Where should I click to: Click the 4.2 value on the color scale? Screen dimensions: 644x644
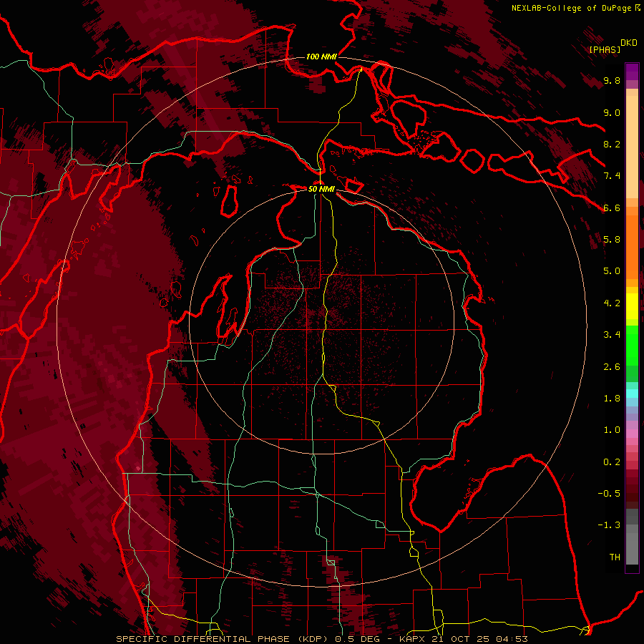point(612,303)
